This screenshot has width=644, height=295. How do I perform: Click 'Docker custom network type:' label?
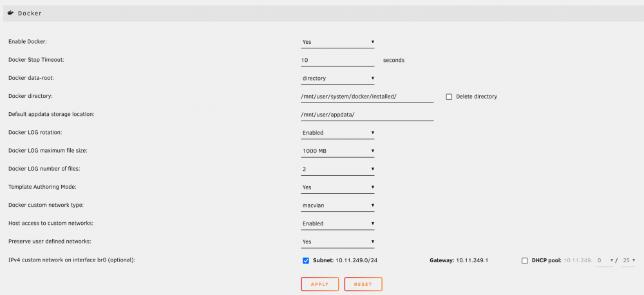click(46, 205)
